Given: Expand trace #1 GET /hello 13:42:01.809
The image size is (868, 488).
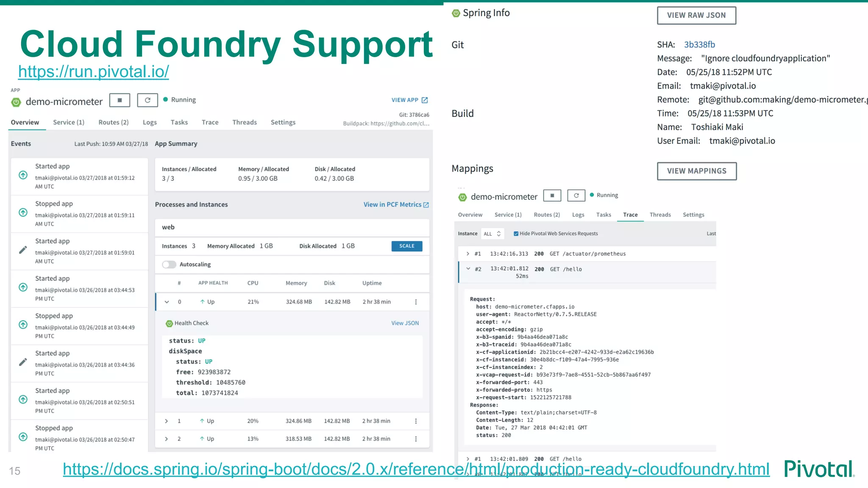Looking at the screenshot, I should (x=468, y=459).
